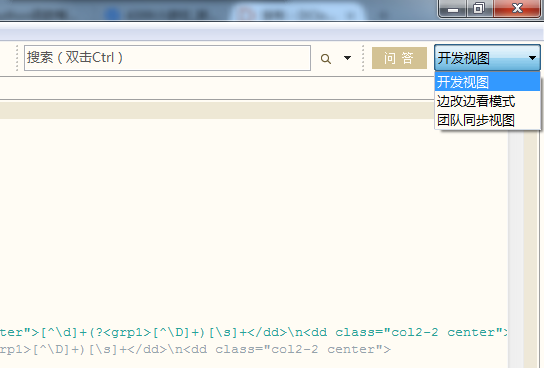This screenshot has width=544, height=368.
Task: Pick 团队同步视图 from the dropdown list
Action: (x=487, y=120)
